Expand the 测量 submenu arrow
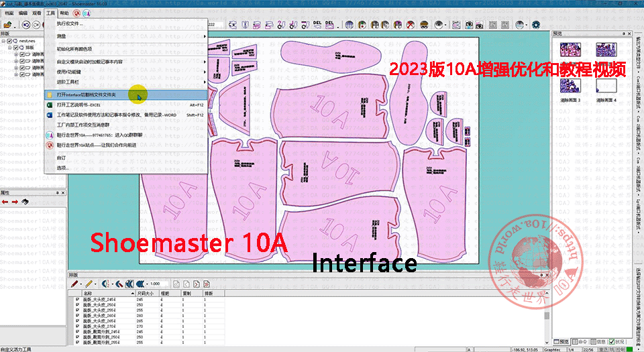The height and width of the screenshot is (352, 644). pos(205,36)
